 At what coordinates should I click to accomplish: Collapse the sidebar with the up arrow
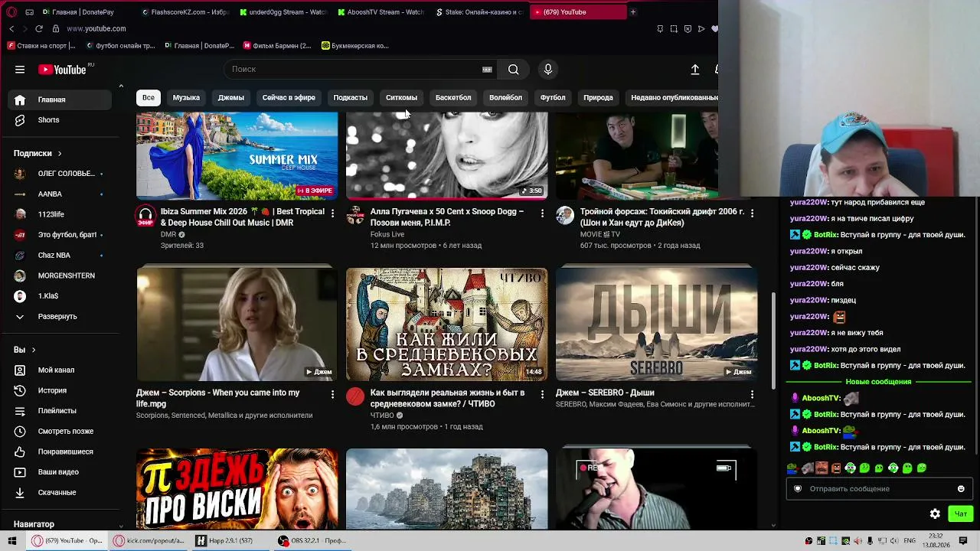pyautogui.click(x=121, y=86)
